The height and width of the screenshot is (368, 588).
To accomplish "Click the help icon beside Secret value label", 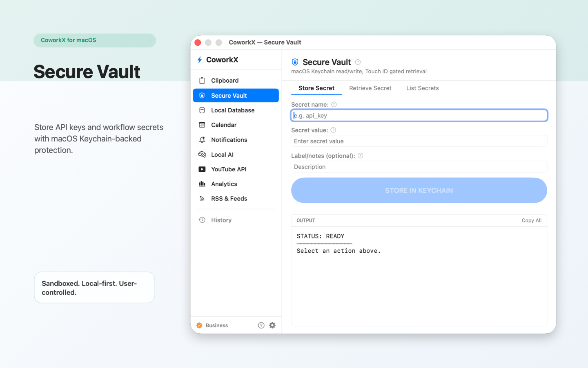I will click(333, 130).
